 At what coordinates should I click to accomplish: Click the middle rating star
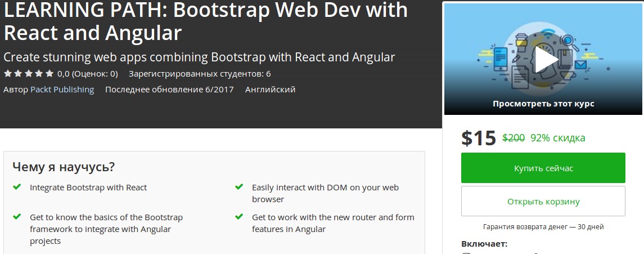[x=28, y=73]
